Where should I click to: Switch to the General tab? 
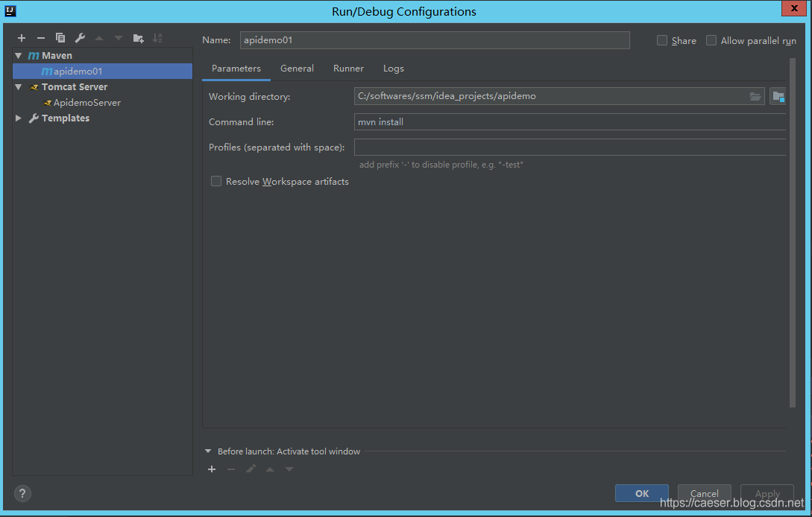point(297,69)
